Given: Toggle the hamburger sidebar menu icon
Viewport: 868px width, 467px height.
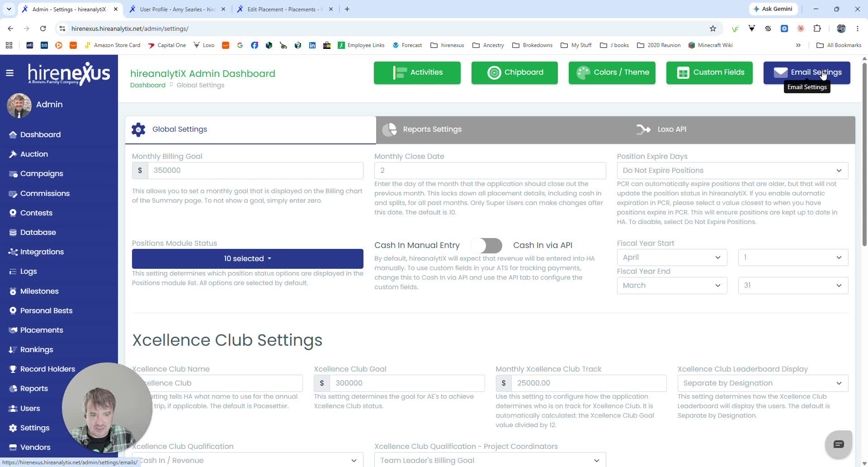Looking at the screenshot, I should click(9, 73).
